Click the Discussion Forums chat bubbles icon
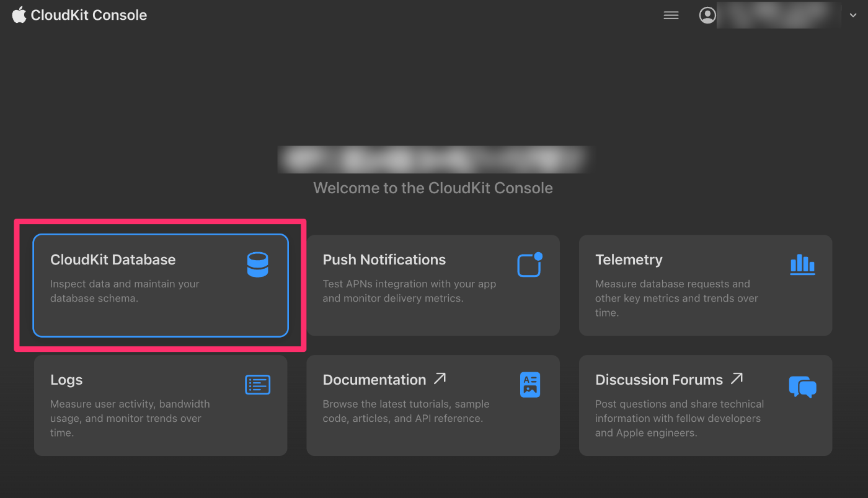The width and height of the screenshot is (868, 498). coord(803,387)
